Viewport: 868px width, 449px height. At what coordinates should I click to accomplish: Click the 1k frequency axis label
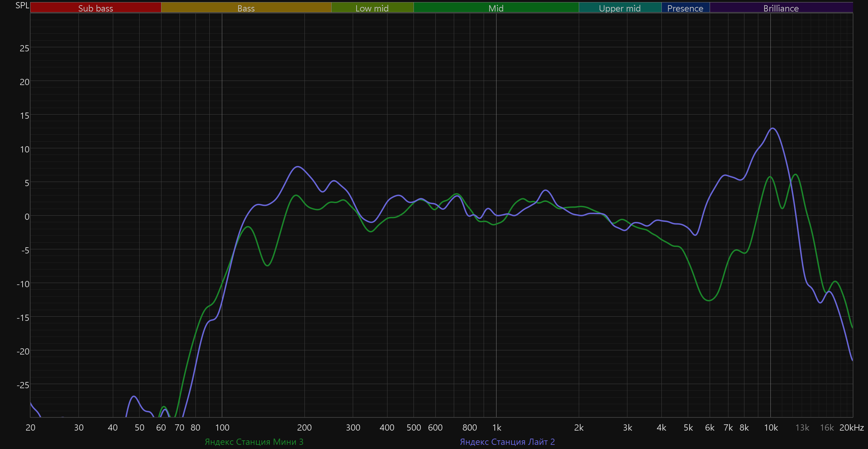click(496, 427)
